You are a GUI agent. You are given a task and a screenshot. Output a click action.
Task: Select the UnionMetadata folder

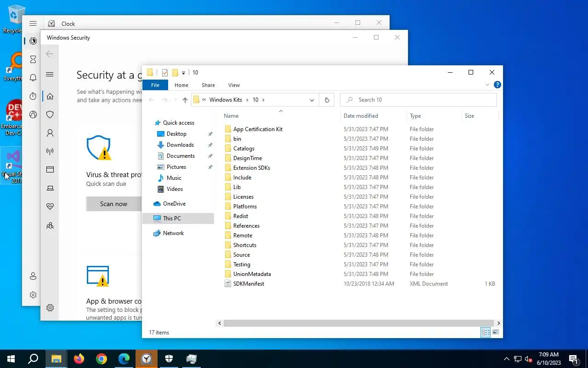click(252, 274)
